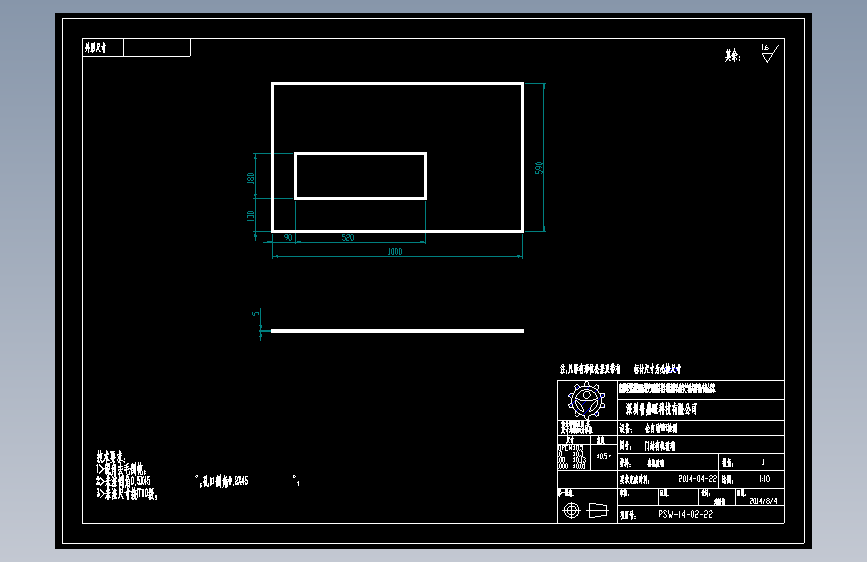Click the ±0.5 tolerance value cell

click(x=604, y=456)
